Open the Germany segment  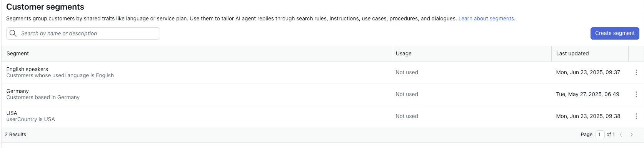[x=18, y=91]
